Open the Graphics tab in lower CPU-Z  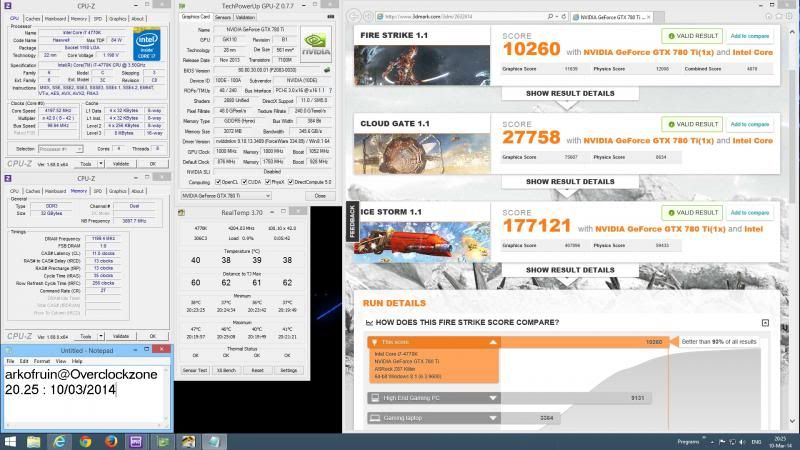pyautogui.click(x=117, y=191)
